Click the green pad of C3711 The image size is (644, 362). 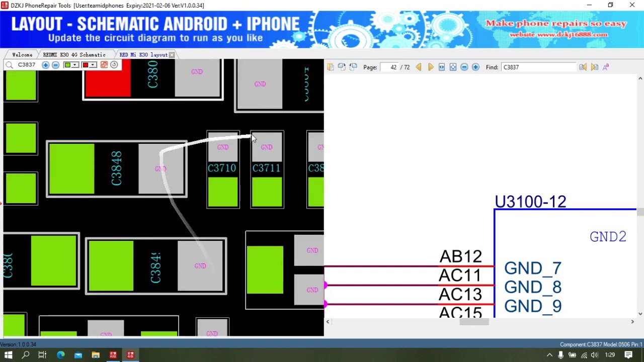(267, 192)
